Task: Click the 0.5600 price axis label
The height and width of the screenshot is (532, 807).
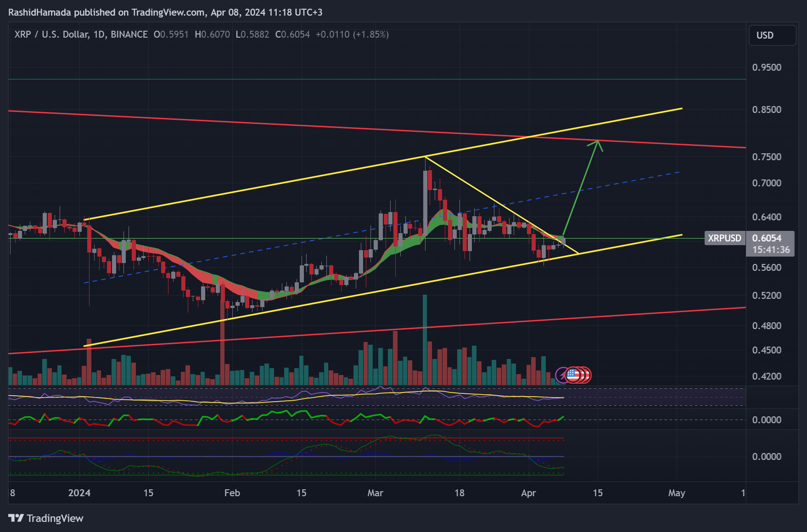Action: click(767, 268)
